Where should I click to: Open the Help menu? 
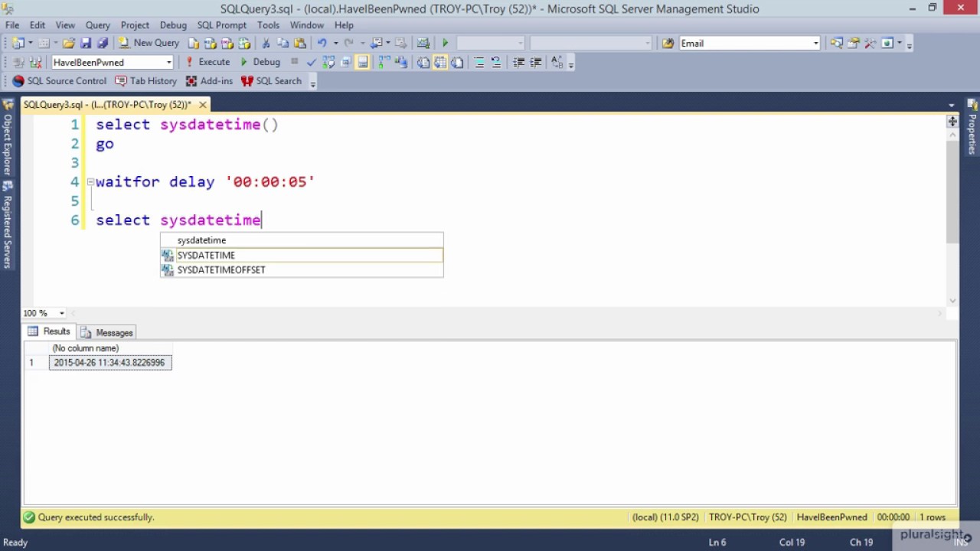click(x=344, y=25)
